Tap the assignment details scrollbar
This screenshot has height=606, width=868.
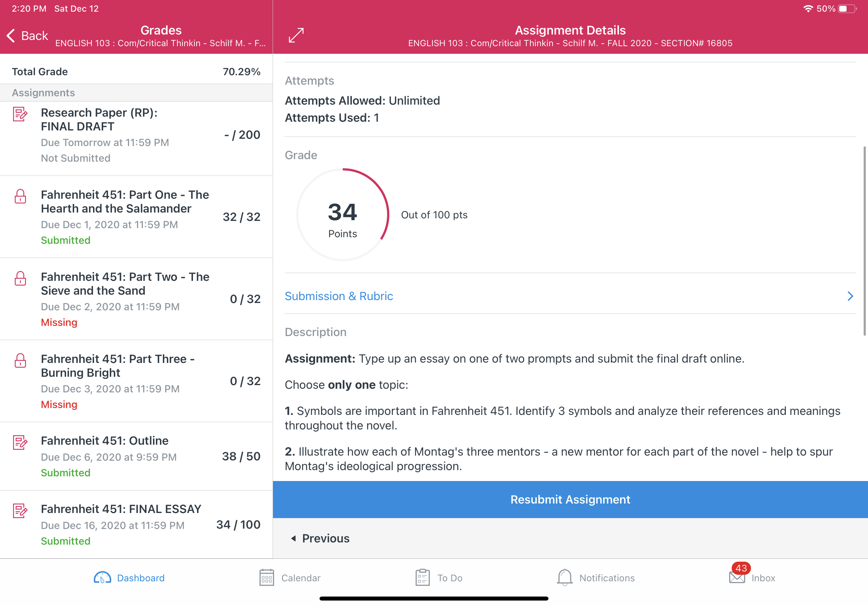pos(864,241)
